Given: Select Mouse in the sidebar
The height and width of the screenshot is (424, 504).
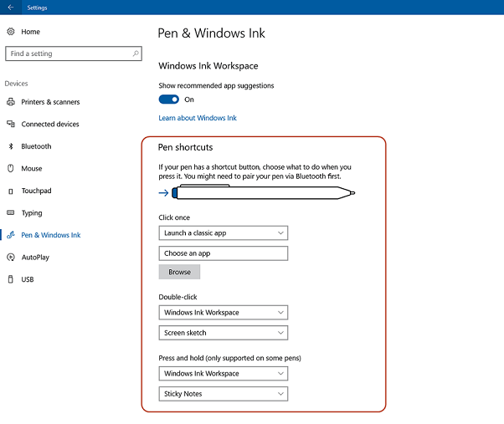Looking at the screenshot, I should point(32,168).
